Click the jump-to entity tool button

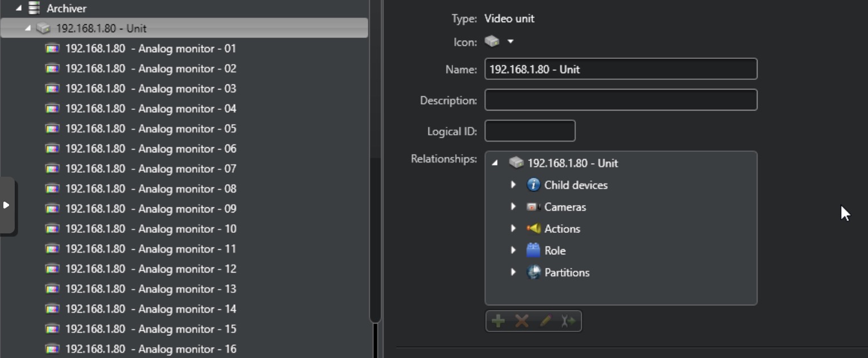point(568,321)
